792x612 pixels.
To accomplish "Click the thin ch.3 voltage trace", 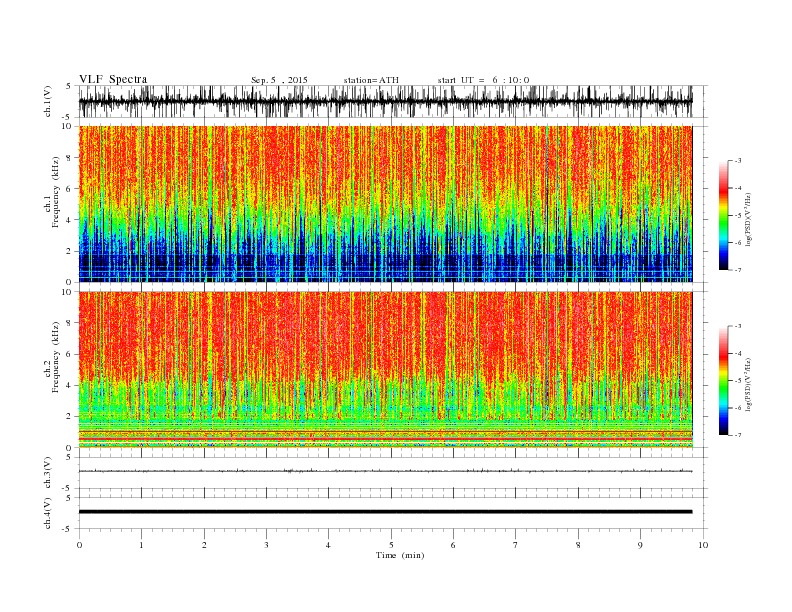I will coord(385,471).
